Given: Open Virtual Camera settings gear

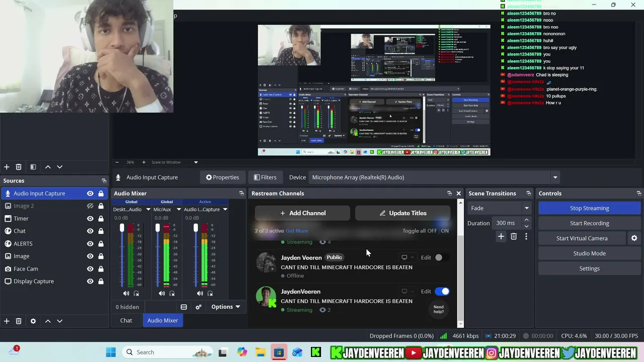Looking at the screenshot, I should coord(634,238).
